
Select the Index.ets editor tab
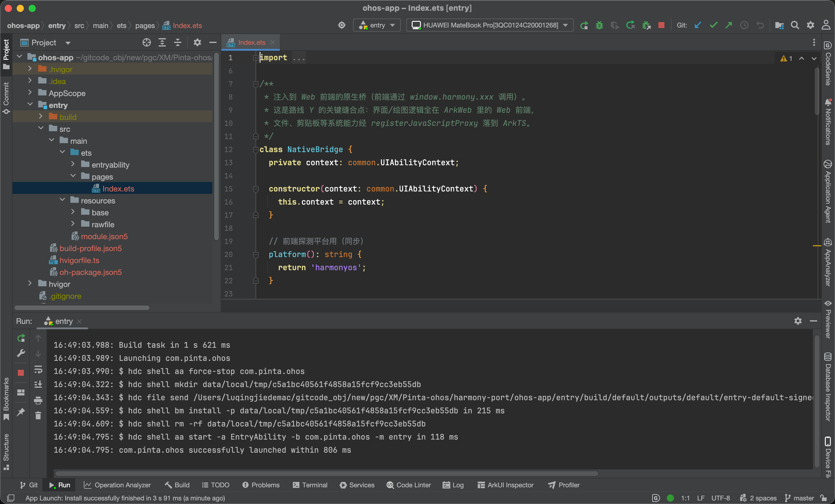pyautogui.click(x=251, y=42)
